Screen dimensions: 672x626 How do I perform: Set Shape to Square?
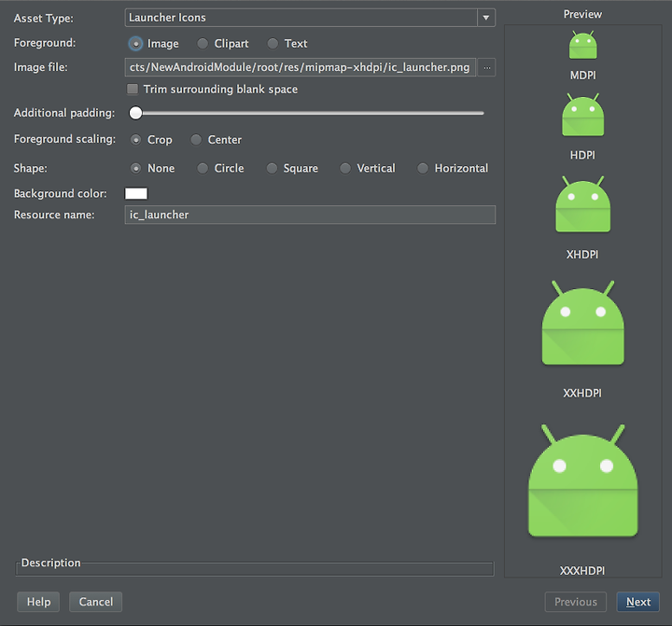272,168
